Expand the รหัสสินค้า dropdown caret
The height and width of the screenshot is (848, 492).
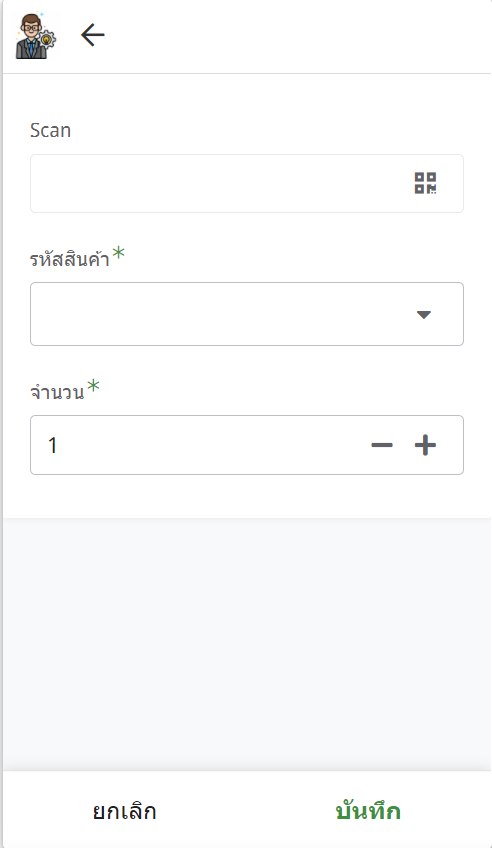pyautogui.click(x=424, y=314)
